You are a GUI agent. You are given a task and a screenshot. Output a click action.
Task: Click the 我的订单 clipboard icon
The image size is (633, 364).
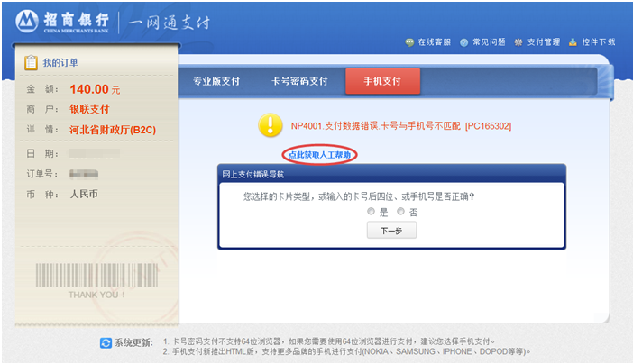(x=30, y=63)
